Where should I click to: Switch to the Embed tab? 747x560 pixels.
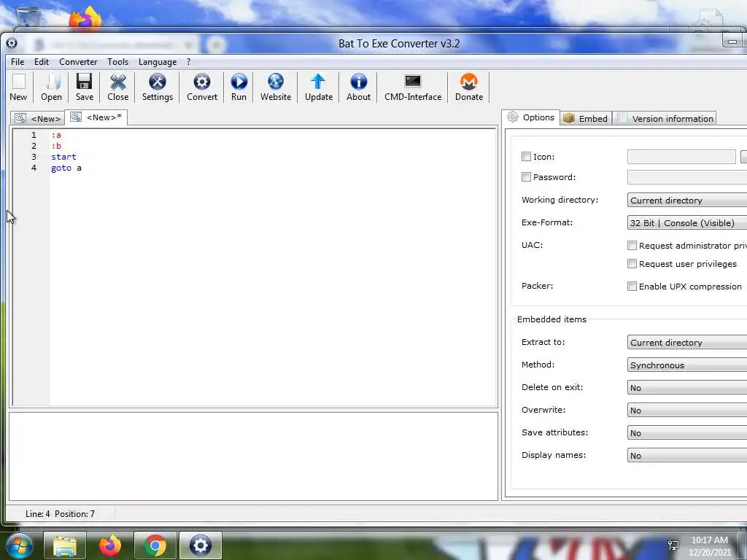(586, 118)
